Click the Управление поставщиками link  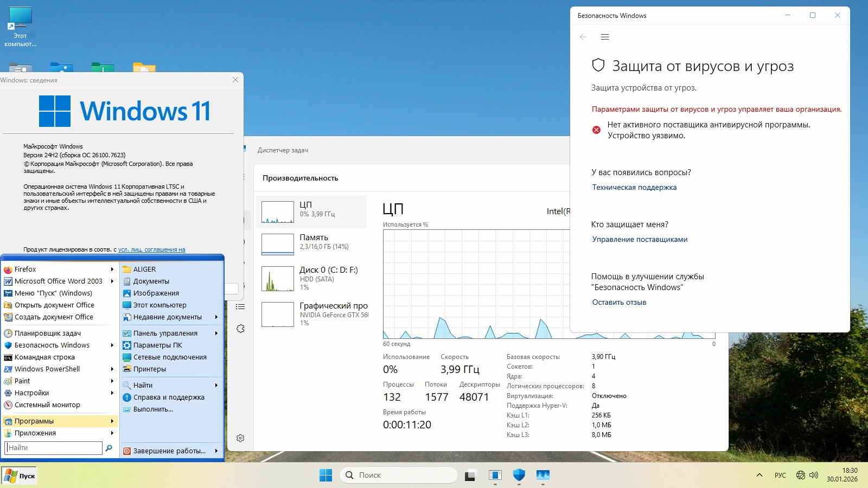[640, 239]
